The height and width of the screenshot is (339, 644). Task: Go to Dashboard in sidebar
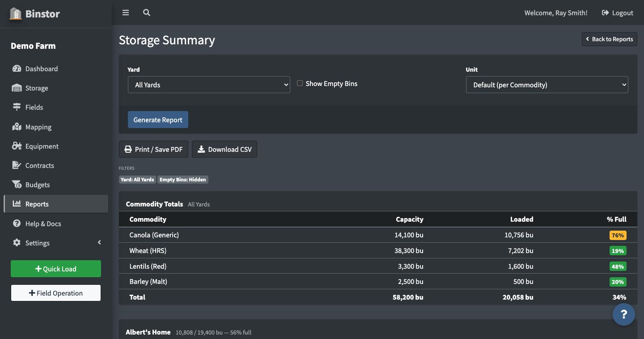coord(56,69)
